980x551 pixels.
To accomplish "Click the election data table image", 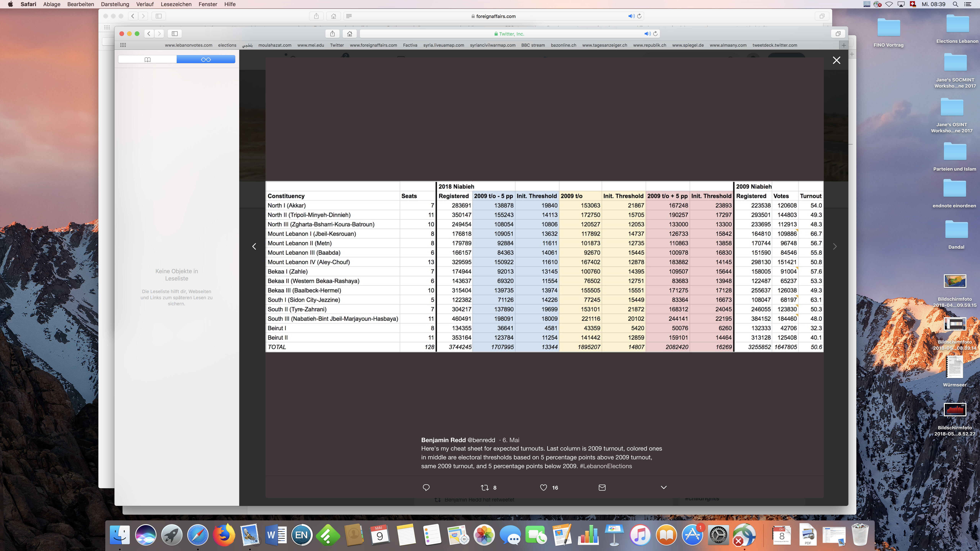I will (544, 266).
